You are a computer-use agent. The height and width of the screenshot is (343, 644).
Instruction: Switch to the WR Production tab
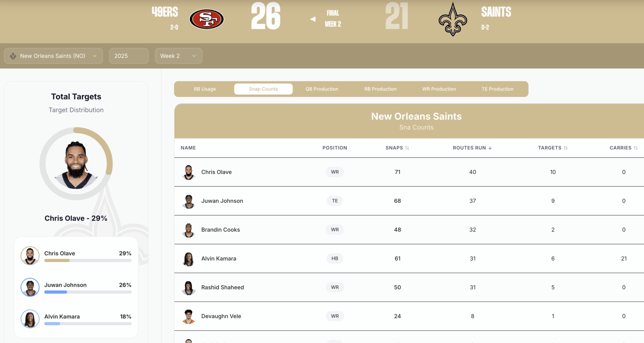tap(439, 89)
